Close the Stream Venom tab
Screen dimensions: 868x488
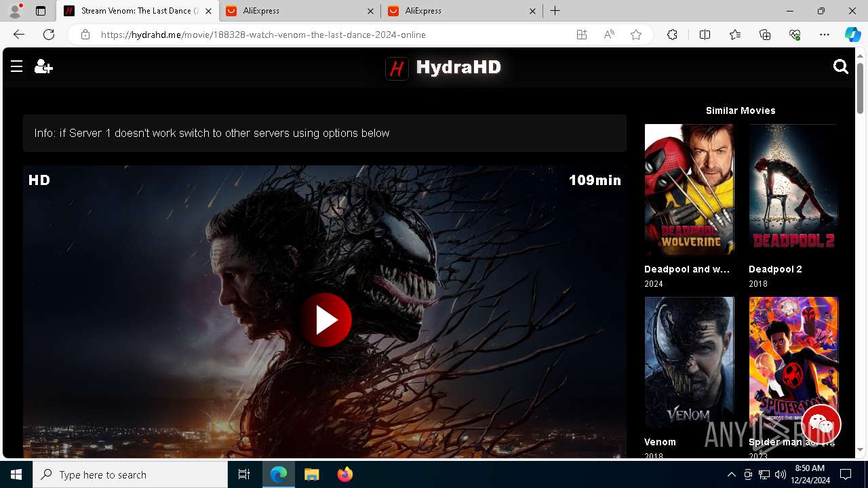(208, 11)
